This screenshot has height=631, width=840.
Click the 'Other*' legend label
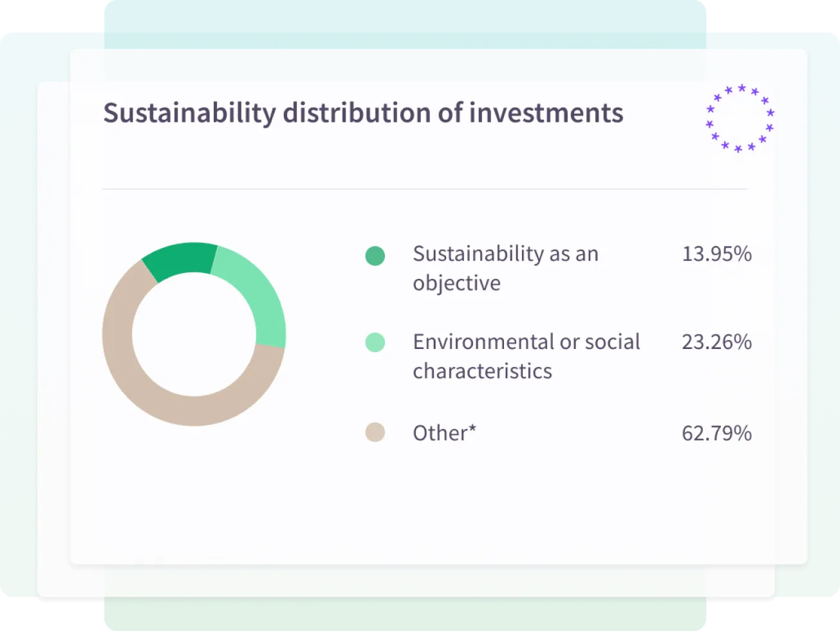444,433
